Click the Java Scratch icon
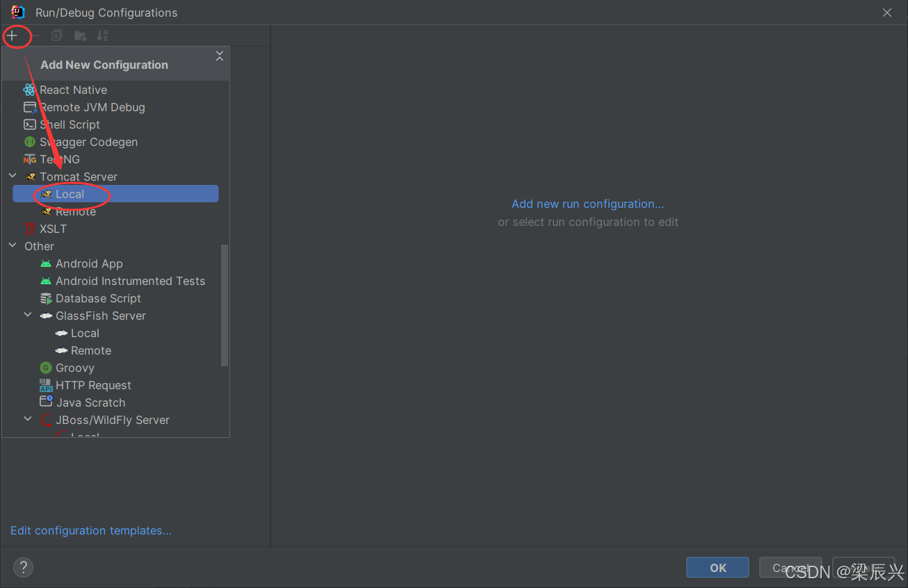This screenshot has height=588, width=908. click(46, 402)
